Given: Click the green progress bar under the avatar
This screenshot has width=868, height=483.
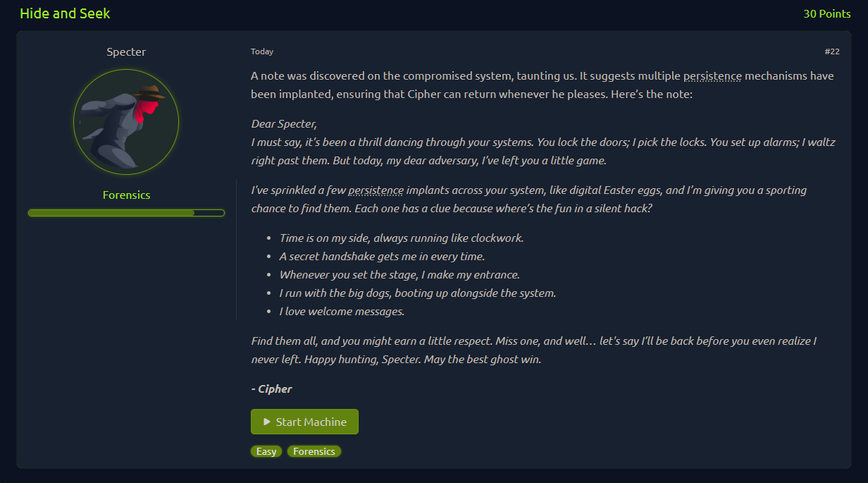Looking at the screenshot, I should 126,212.
